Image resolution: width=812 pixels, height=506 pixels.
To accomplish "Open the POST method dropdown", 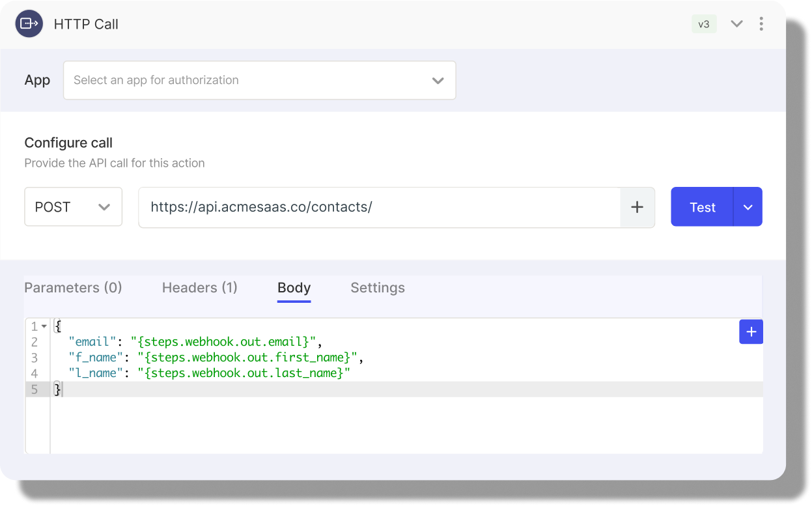I will [x=73, y=207].
